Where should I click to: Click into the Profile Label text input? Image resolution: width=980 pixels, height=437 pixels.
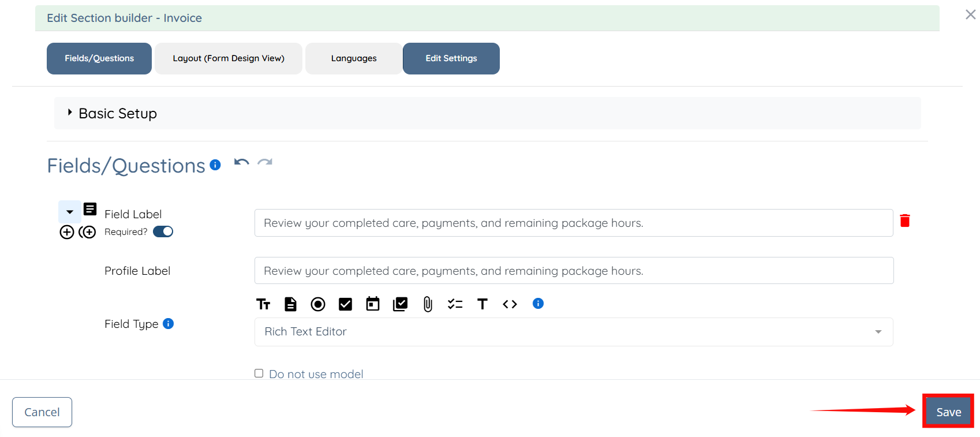[574, 271]
